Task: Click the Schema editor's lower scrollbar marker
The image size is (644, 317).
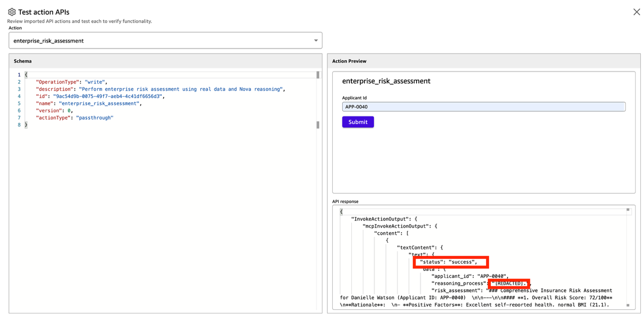Action: [x=317, y=125]
